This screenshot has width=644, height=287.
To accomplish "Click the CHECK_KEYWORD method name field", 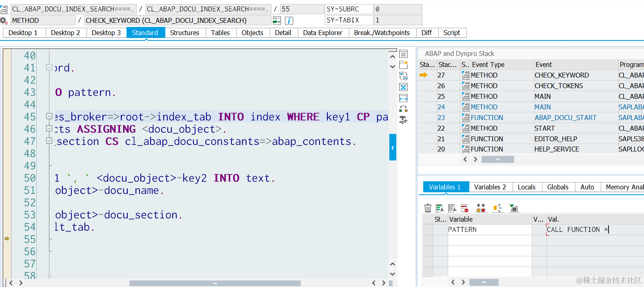I will pos(178,20).
